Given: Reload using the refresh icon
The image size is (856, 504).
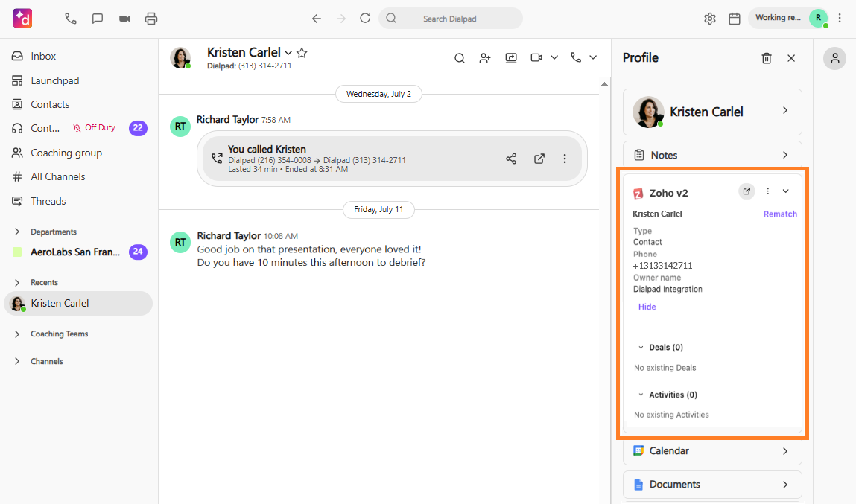Looking at the screenshot, I should point(365,18).
